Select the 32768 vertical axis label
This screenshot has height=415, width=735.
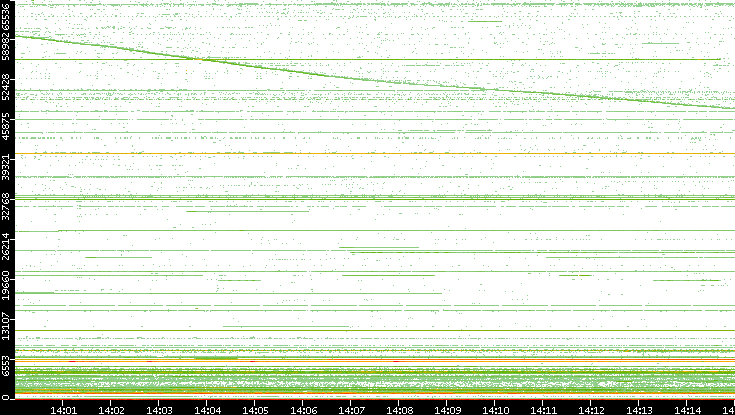pyautogui.click(x=5, y=206)
